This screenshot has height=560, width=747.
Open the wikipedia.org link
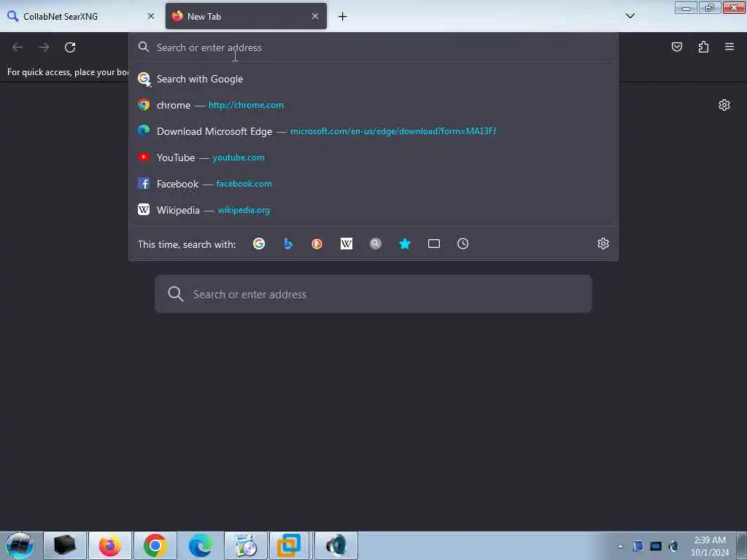pyautogui.click(x=244, y=210)
